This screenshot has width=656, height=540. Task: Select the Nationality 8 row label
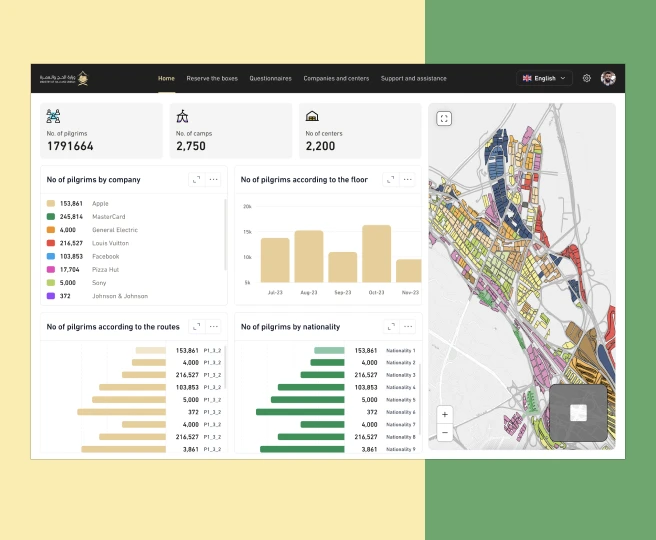(400, 437)
